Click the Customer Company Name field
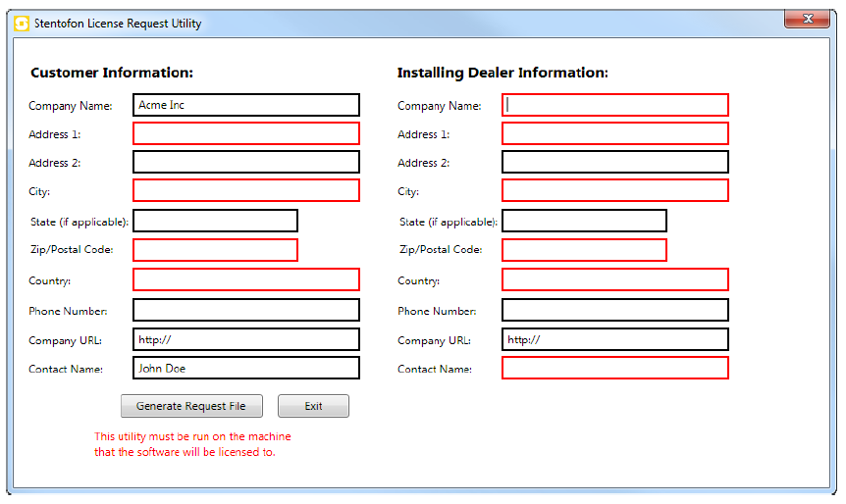 tap(245, 105)
